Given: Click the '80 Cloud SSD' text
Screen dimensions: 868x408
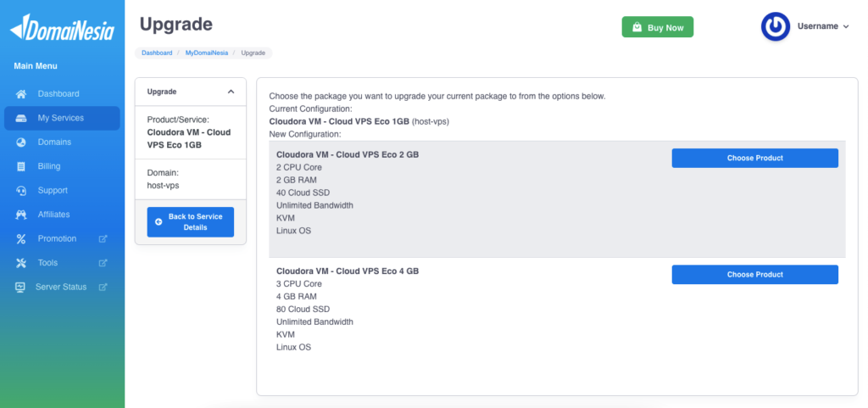Looking at the screenshot, I should tap(303, 310).
